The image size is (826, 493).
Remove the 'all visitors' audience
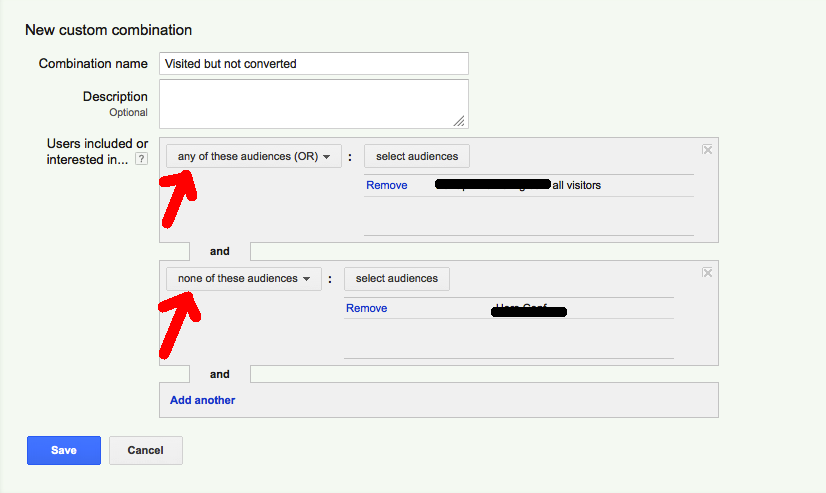tap(386, 185)
